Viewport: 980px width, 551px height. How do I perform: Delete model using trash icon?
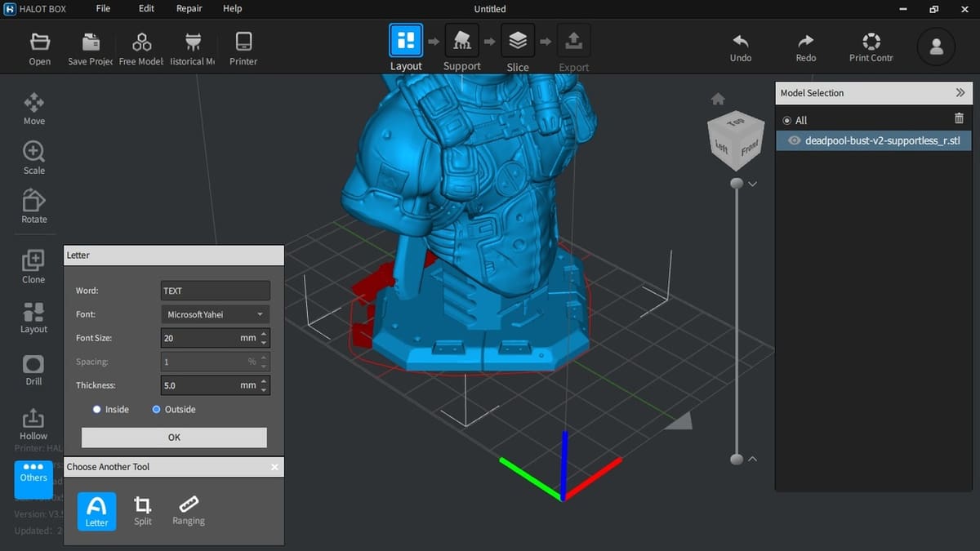point(959,119)
